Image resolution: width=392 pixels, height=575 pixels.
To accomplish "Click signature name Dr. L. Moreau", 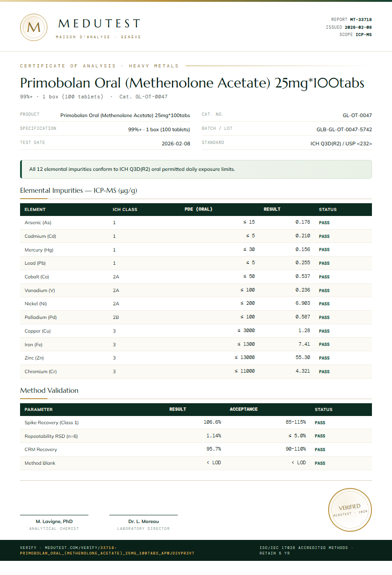I will (x=144, y=521).
